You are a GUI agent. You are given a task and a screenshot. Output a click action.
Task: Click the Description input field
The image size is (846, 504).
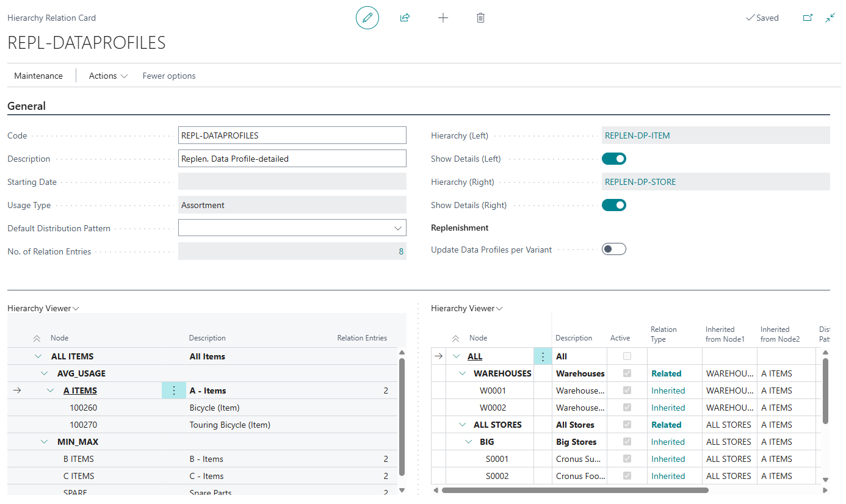pos(292,159)
